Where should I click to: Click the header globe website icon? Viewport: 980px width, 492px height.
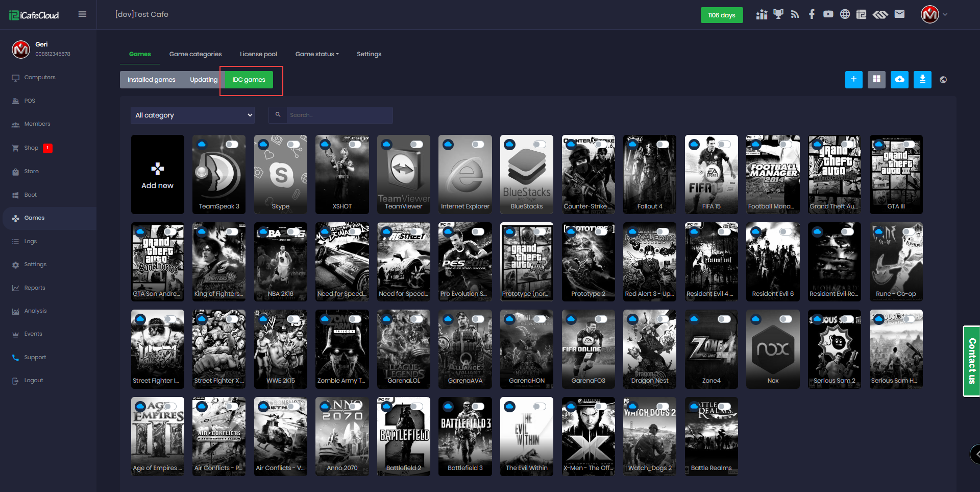point(845,14)
